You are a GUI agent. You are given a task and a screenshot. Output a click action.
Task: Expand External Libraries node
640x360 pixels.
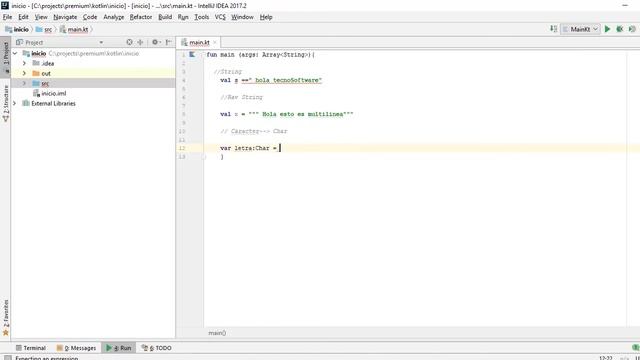(15, 103)
